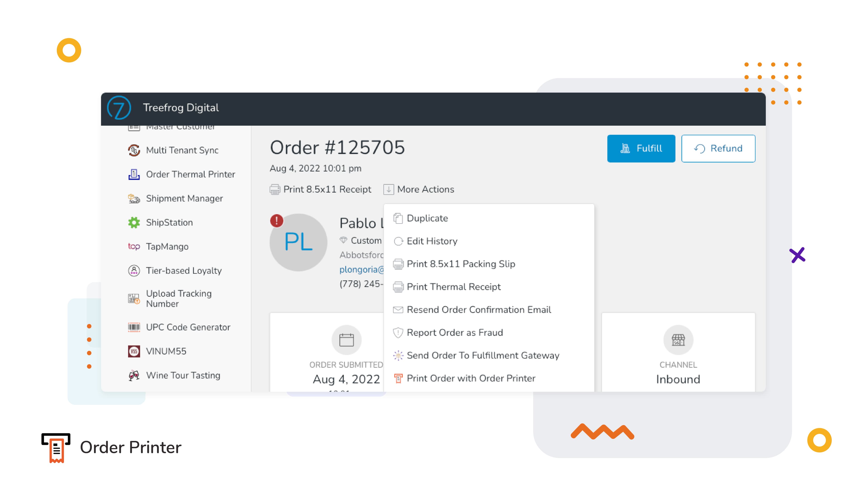Screen dimensions: 868x488
Task: Click the Inbound channel value
Action: pyautogui.click(x=678, y=380)
